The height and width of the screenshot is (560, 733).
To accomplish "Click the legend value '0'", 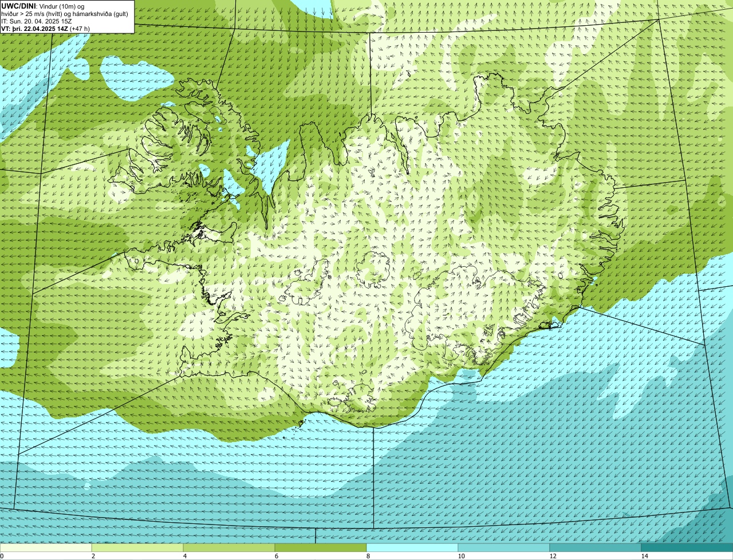I will [2, 556].
